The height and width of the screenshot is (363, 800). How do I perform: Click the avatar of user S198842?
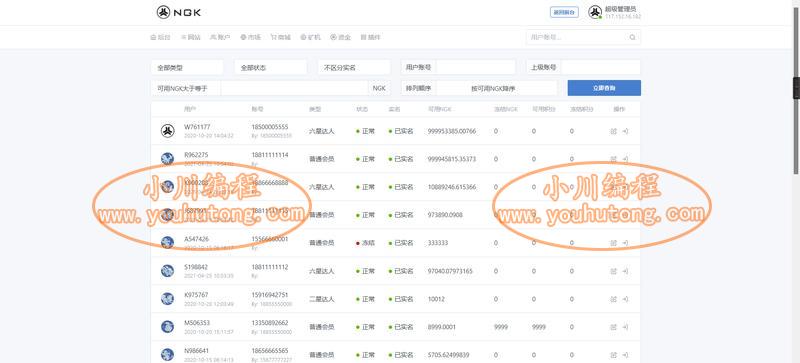[167, 271]
